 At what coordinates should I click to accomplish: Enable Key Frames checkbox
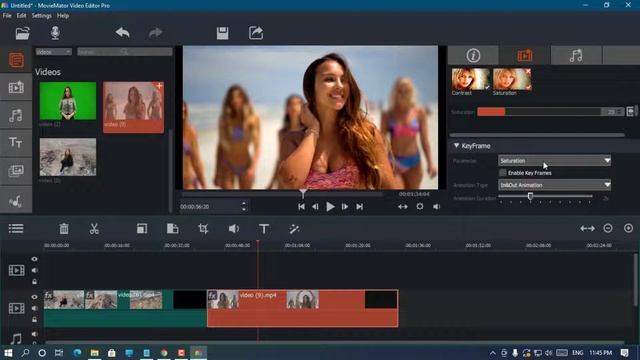click(x=503, y=173)
